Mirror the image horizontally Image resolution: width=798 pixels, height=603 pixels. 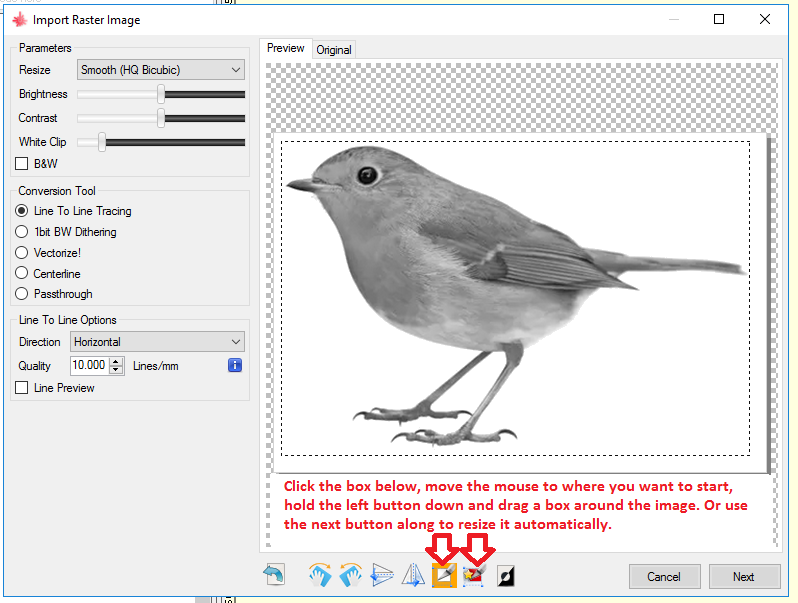tap(412, 575)
